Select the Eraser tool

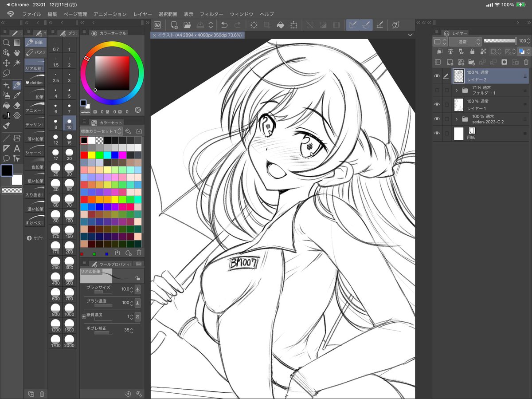(17, 105)
